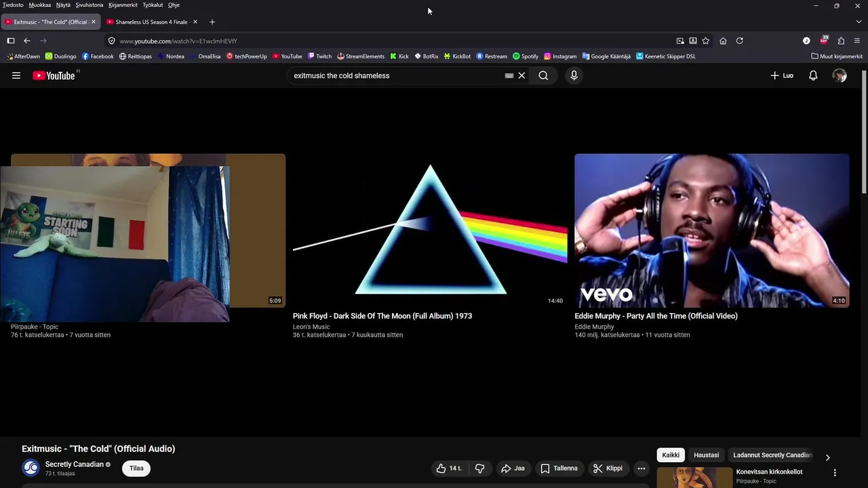Open the browser extensions puzzle icon
Image resolution: width=868 pixels, height=488 pixels.
coord(841,41)
